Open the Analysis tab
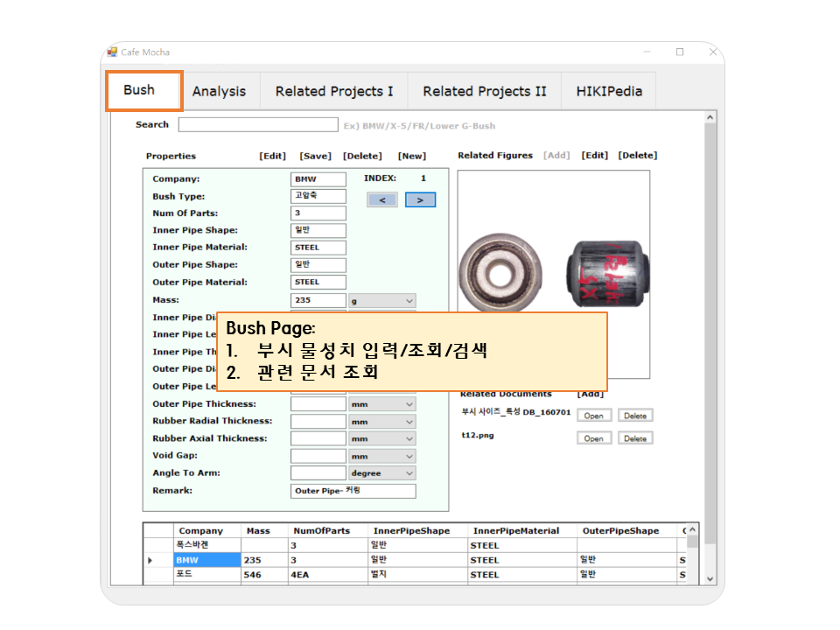840x630 pixels. tap(219, 92)
